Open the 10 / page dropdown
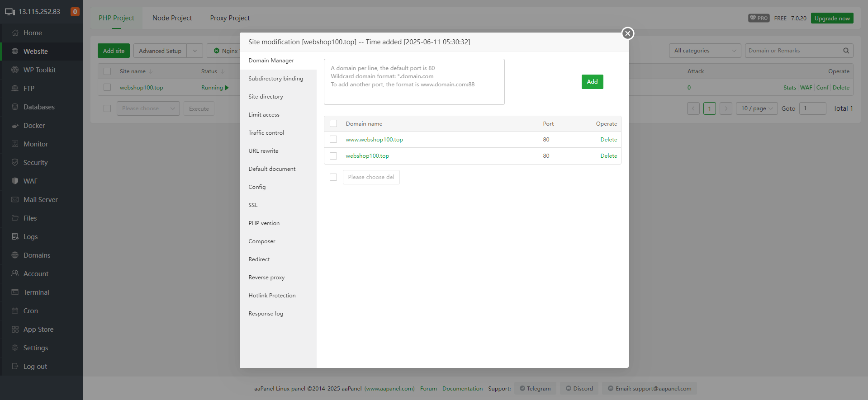Viewport: 868px width, 400px height. [757, 108]
